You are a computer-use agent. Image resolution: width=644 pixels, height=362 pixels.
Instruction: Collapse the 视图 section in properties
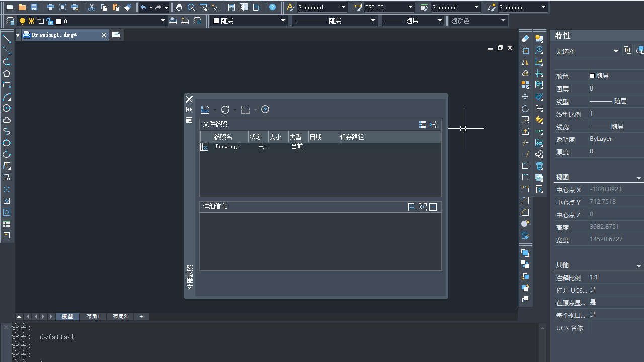[x=638, y=178]
